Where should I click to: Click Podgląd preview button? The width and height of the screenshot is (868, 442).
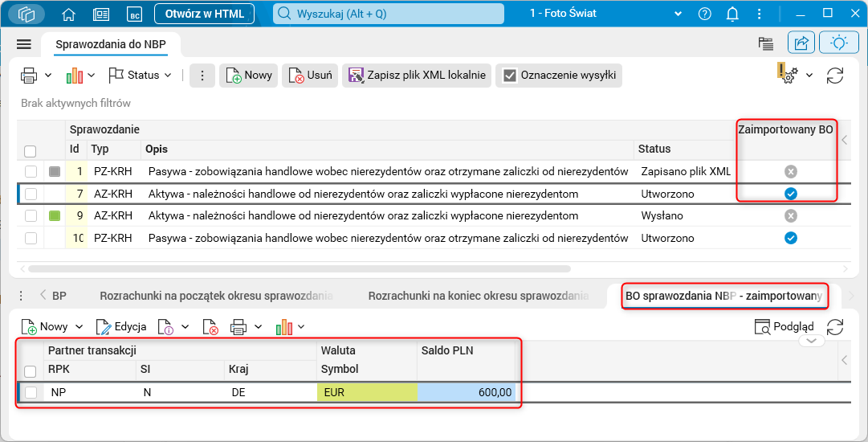pyautogui.click(x=784, y=327)
